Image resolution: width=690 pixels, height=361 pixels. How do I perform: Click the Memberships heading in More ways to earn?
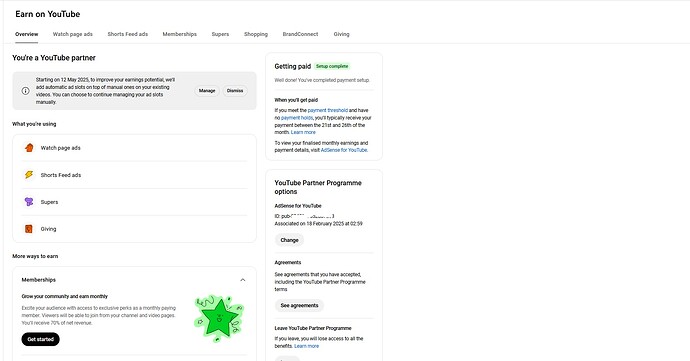pos(39,280)
